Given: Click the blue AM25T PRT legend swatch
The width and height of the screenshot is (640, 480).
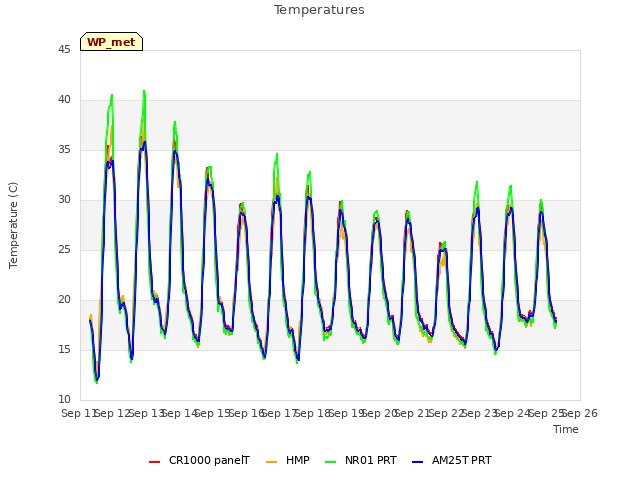Looking at the screenshot, I should pos(418,462).
